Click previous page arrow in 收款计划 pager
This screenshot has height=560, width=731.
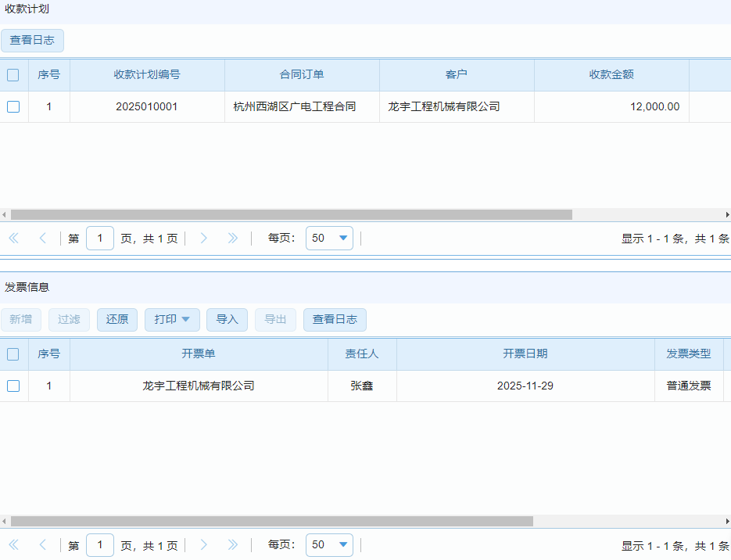coord(43,239)
